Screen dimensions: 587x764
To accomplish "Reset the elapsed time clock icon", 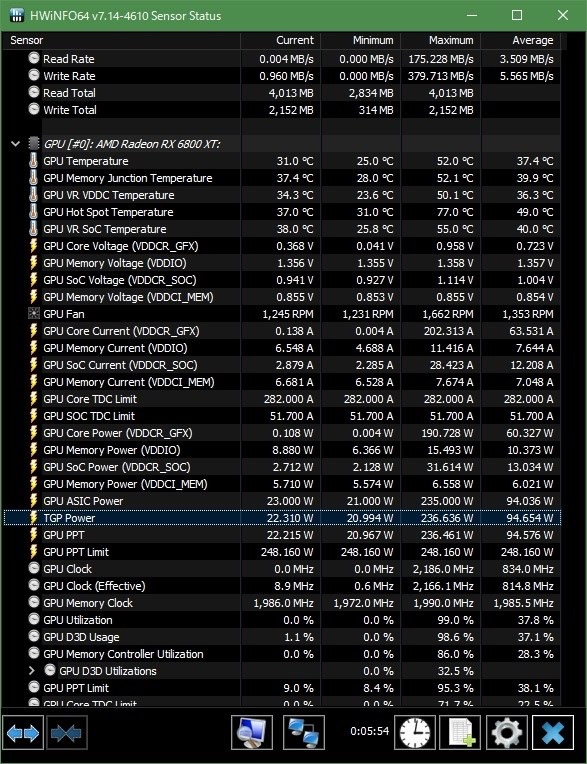I will pyautogui.click(x=415, y=732).
